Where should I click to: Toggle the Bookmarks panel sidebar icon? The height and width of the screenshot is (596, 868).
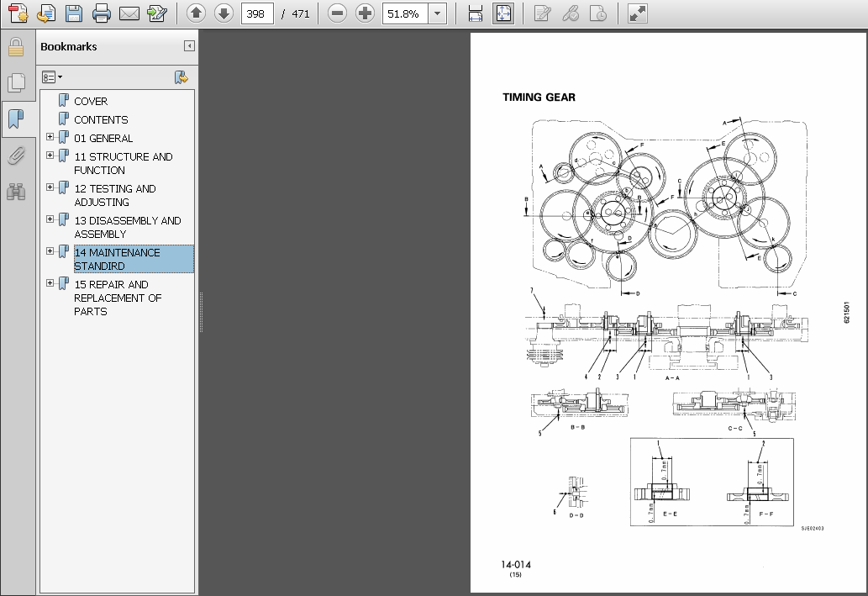[x=16, y=119]
